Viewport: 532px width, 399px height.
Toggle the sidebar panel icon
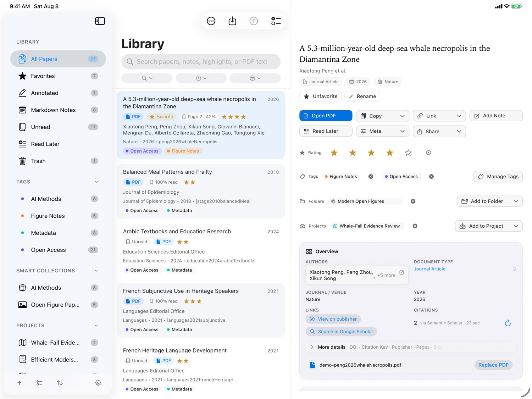coord(100,21)
